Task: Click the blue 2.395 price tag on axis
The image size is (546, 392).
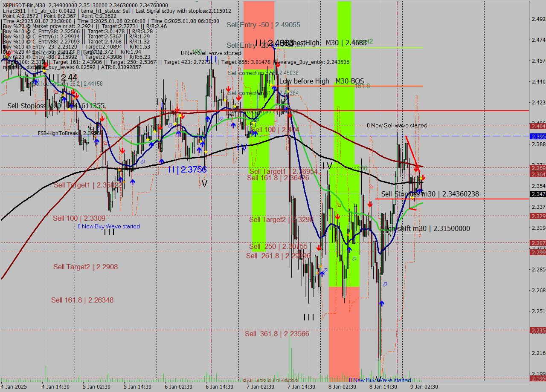Action: tap(538, 136)
